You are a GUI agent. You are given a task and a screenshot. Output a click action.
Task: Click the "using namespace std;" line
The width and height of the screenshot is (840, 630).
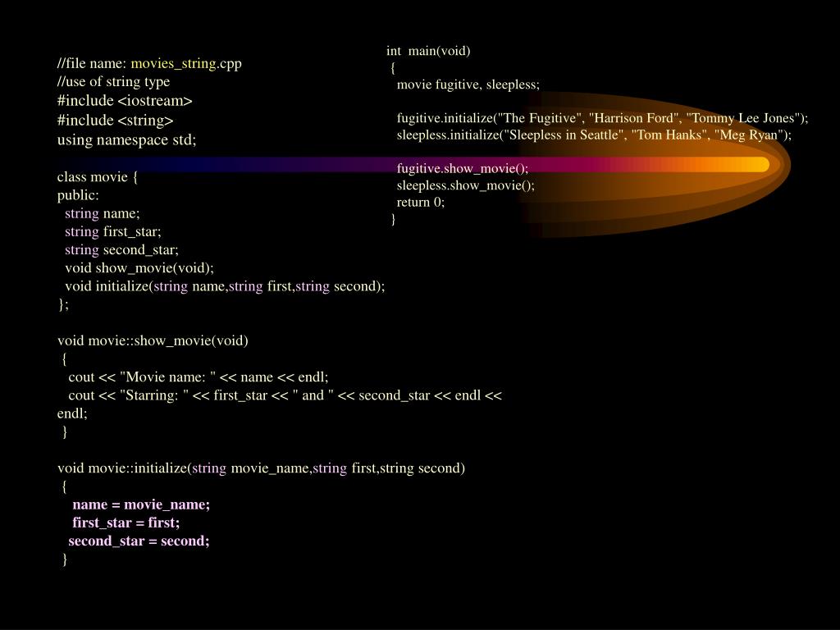127,139
